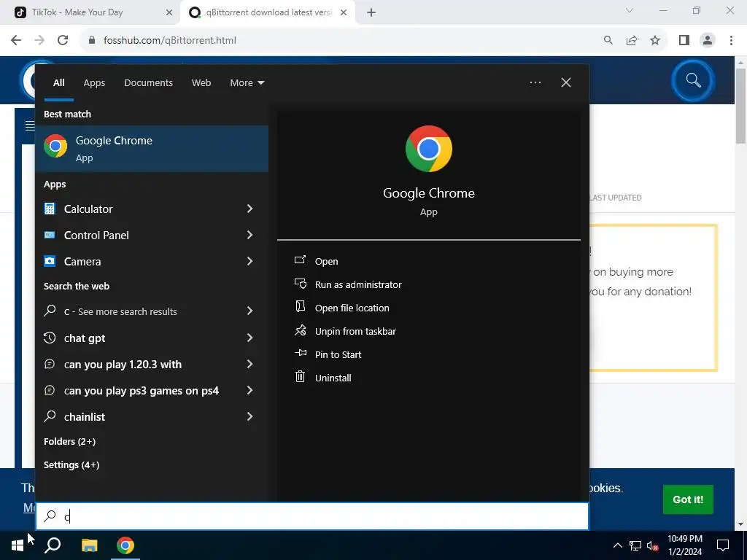
Task: Open the taskbar clock and date
Action: [x=684, y=545]
